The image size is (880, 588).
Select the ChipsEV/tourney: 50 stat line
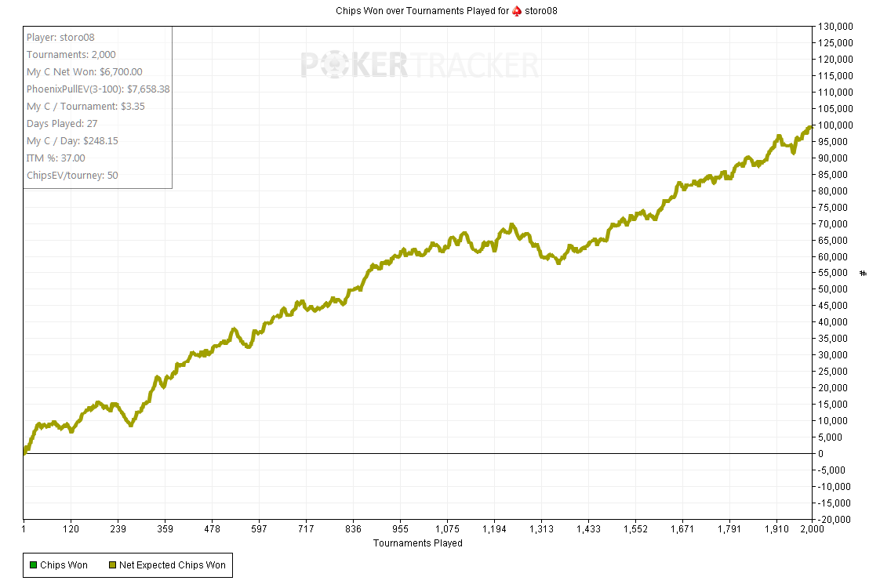pyautogui.click(x=72, y=175)
